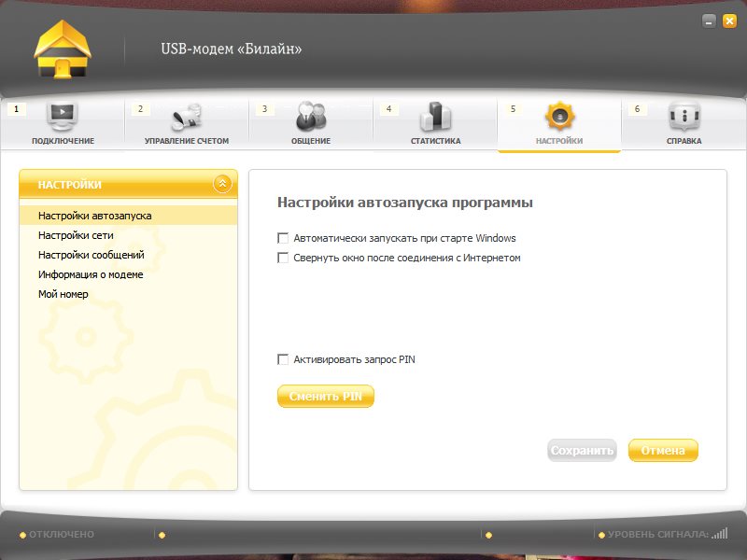Enable Автоматически запускать при старте Windows

(x=283, y=238)
